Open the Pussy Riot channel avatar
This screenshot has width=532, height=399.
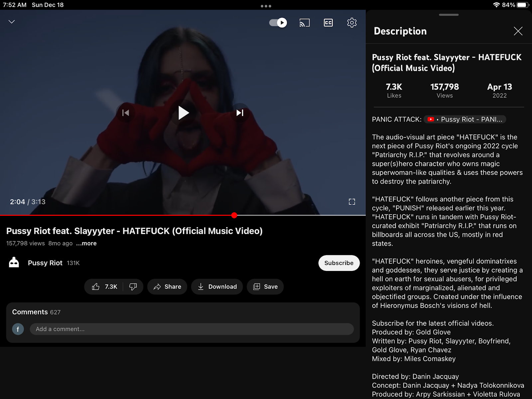pyautogui.click(x=14, y=263)
